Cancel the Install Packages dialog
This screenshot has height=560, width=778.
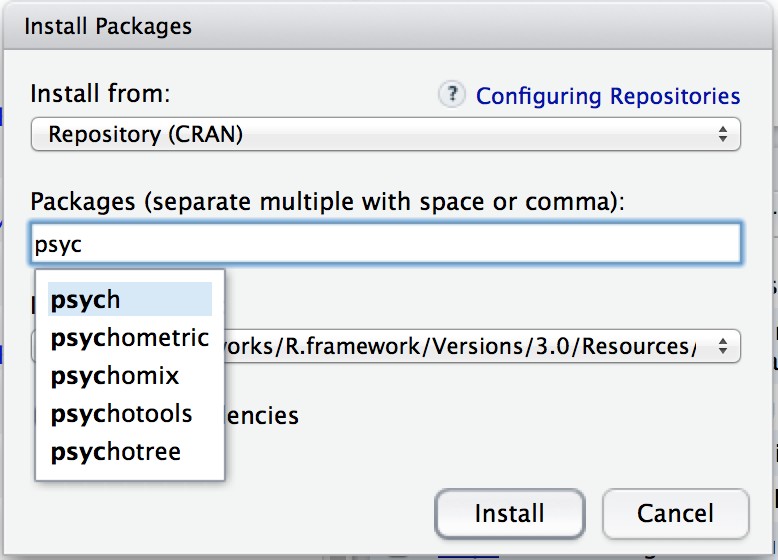[675, 514]
